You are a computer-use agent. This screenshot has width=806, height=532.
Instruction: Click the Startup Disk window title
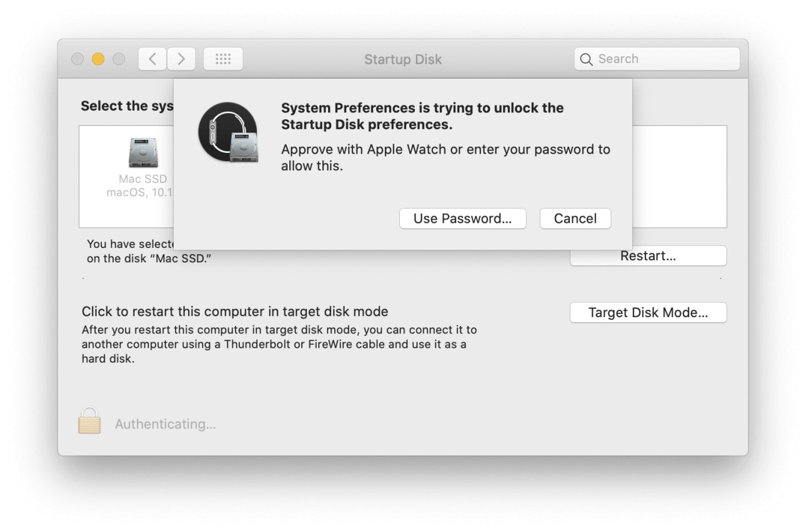coord(403,59)
